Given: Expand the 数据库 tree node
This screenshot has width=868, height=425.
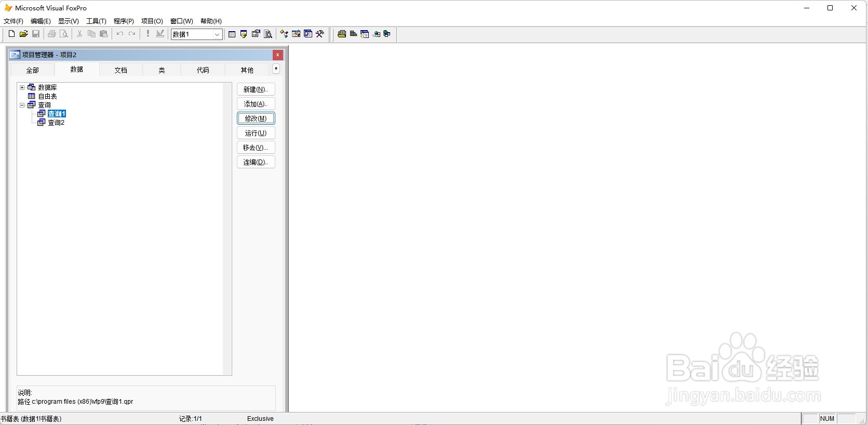Looking at the screenshot, I should (22, 87).
